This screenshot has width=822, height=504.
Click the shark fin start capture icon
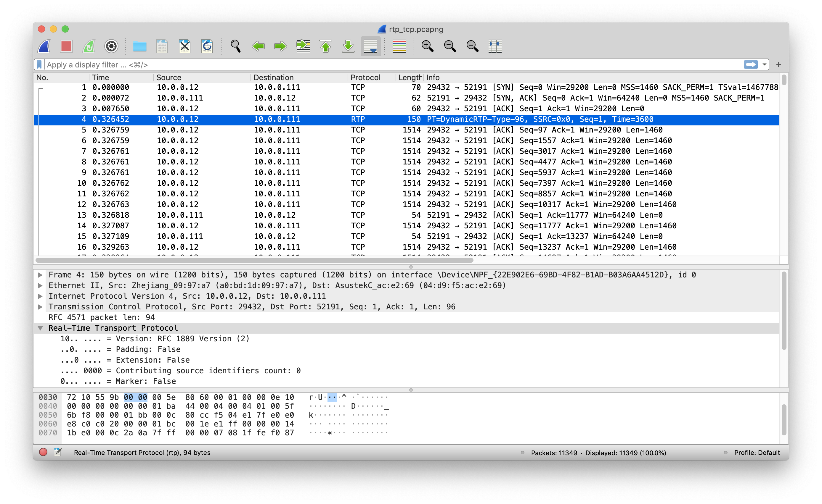pyautogui.click(x=44, y=46)
